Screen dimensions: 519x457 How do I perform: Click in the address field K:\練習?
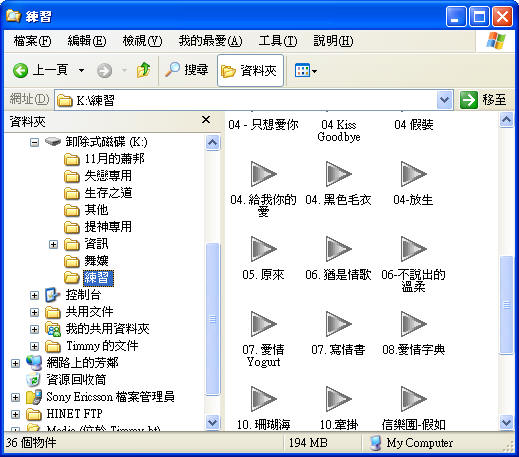click(x=246, y=100)
